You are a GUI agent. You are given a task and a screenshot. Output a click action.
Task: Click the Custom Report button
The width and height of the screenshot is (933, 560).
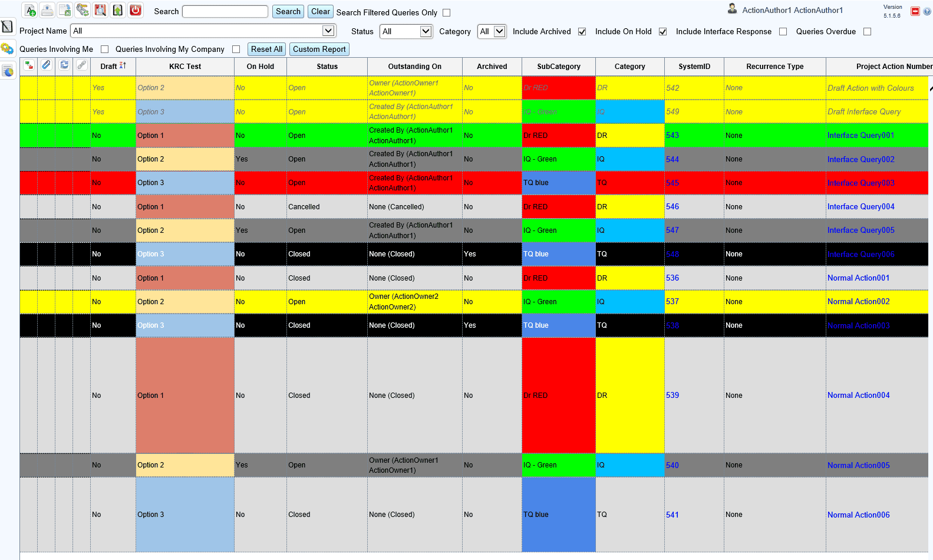pos(319,50)
